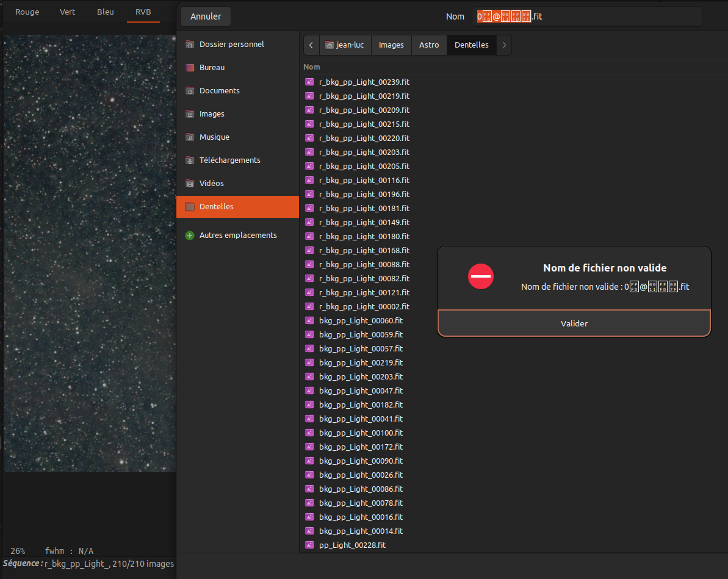Click path bar back chevron
The height and width of the screenshot is (579, 728).
[x=311, y=45]
